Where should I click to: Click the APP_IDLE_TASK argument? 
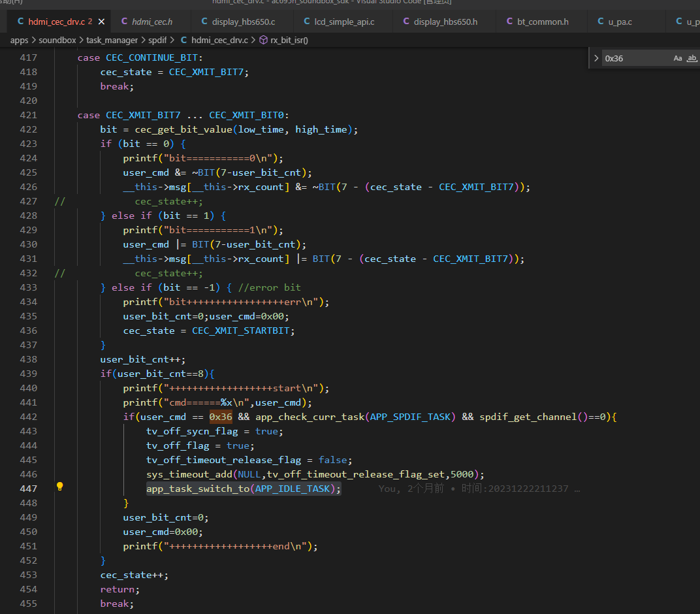pyautogui.click(x=293, y=489)
